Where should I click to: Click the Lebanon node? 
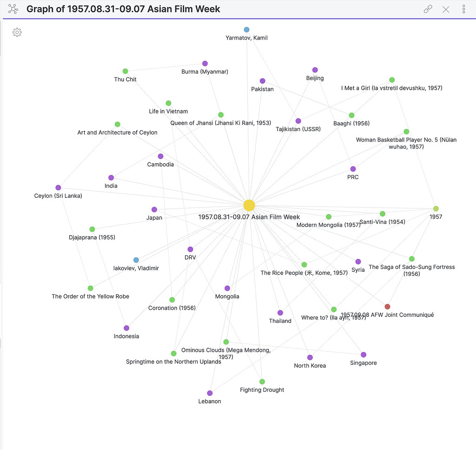(210, 393)
